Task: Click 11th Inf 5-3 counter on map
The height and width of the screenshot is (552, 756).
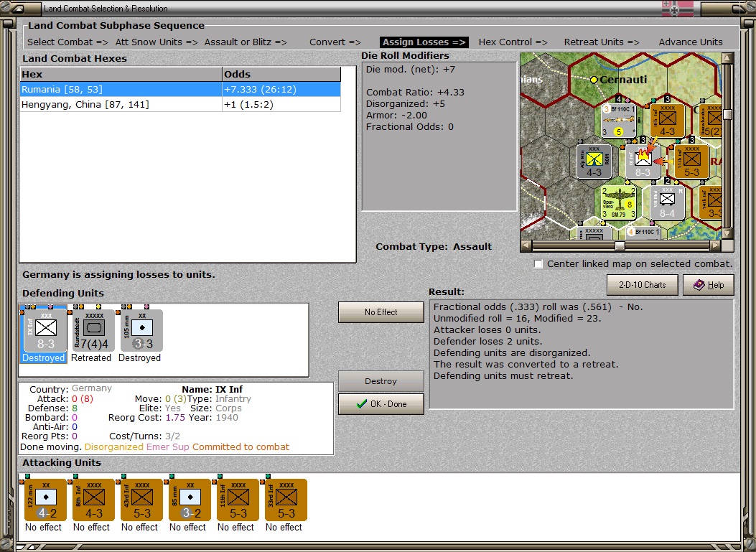Action: point(691,162)
